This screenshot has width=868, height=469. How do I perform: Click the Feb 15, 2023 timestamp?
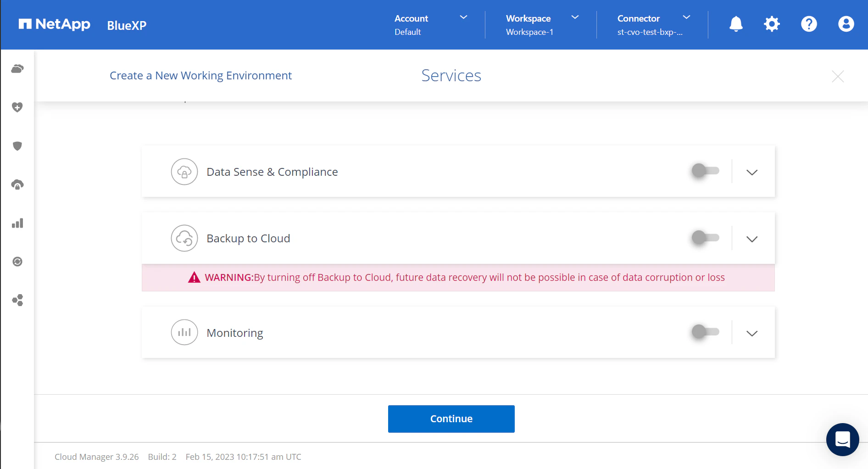[x=243, y=457]
